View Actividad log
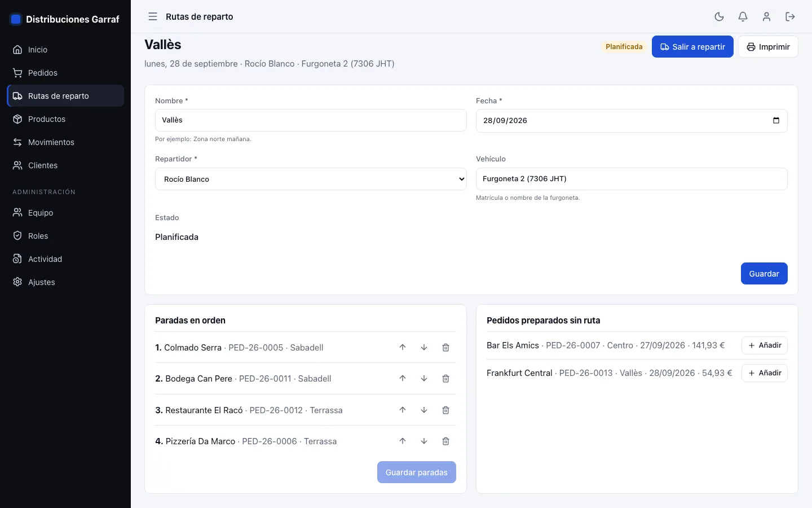The image size is (812, 508). (x=65, y=259)
